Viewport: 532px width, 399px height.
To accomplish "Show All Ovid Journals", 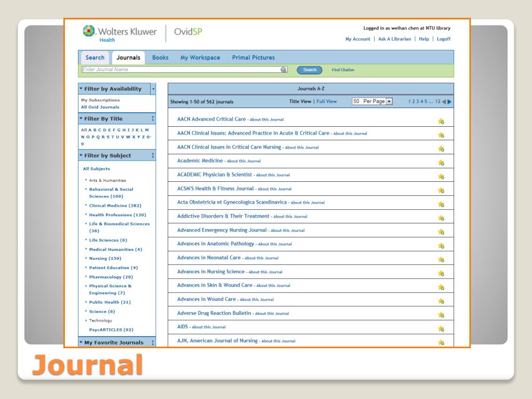I will pos(100,107).
